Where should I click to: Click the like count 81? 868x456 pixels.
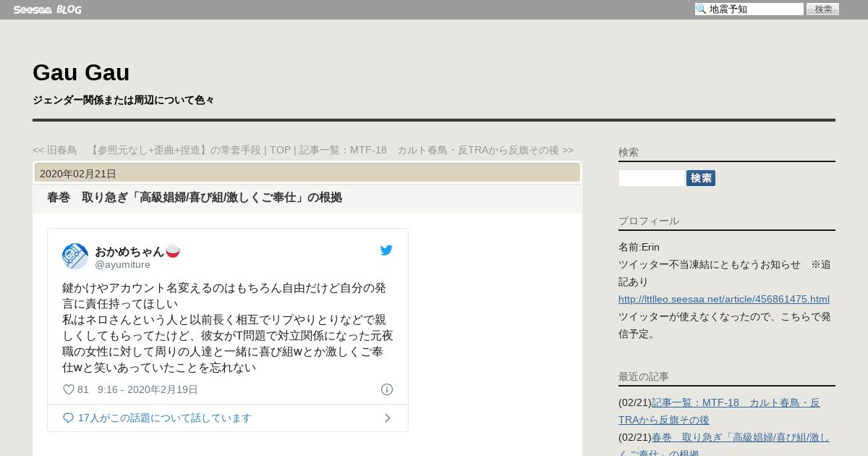(x=83, y=389)
